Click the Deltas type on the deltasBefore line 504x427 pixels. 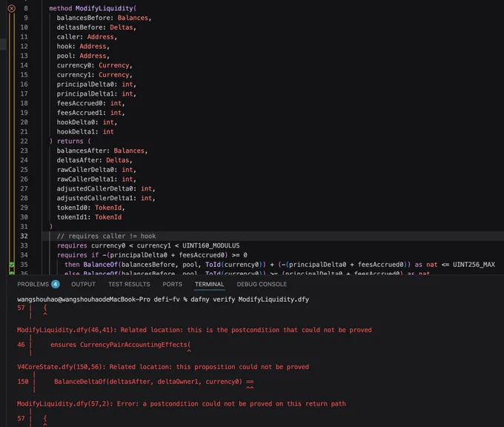[121, 27]
